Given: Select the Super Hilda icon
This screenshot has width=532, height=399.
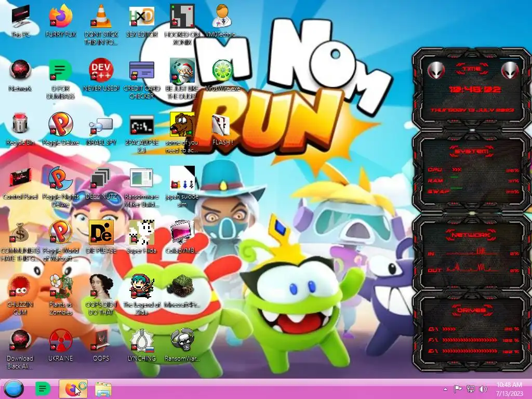Looking at the screenshot, I should [x=142, y=233].
